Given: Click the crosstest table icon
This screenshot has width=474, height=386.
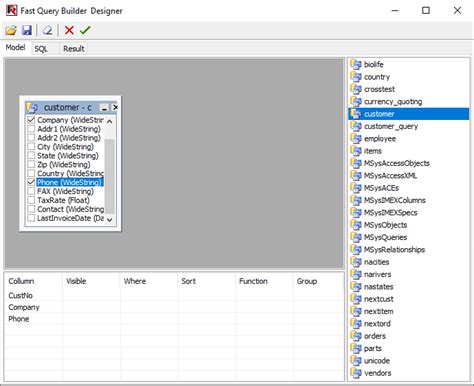Looking at the screenshot, I should pyautogui.click(x=356, y=89).
